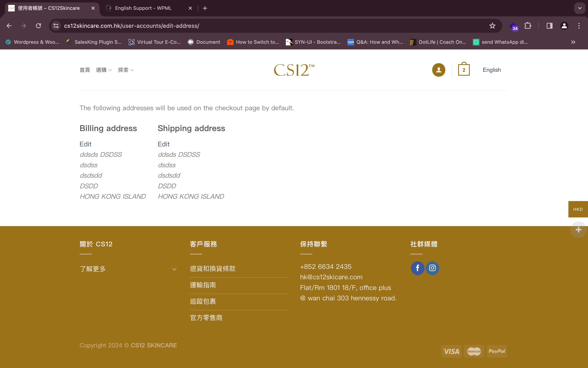Click the Visa payment logo
The width and height of the screenshot is (588, 368).
pyautogui.click(x=451, y=351)
